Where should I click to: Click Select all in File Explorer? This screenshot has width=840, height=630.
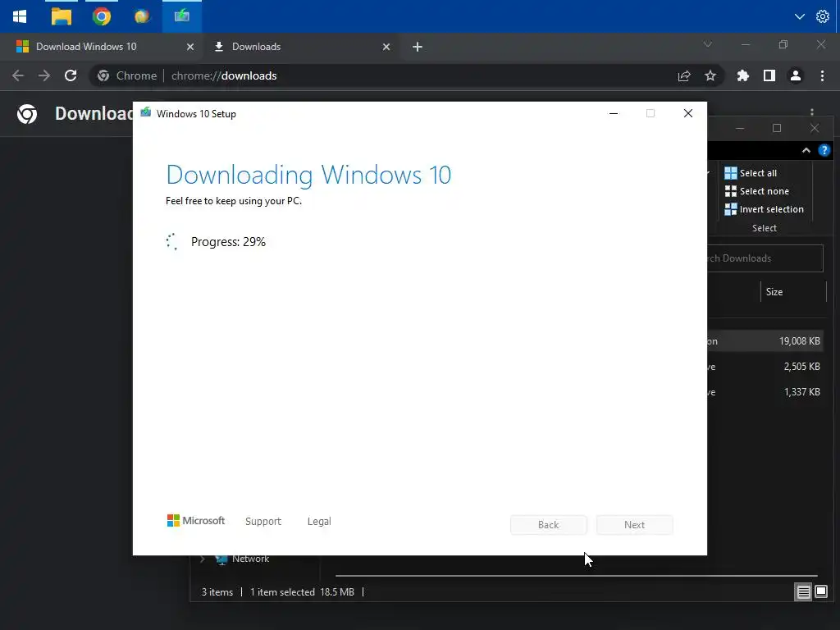coord(751,173)
